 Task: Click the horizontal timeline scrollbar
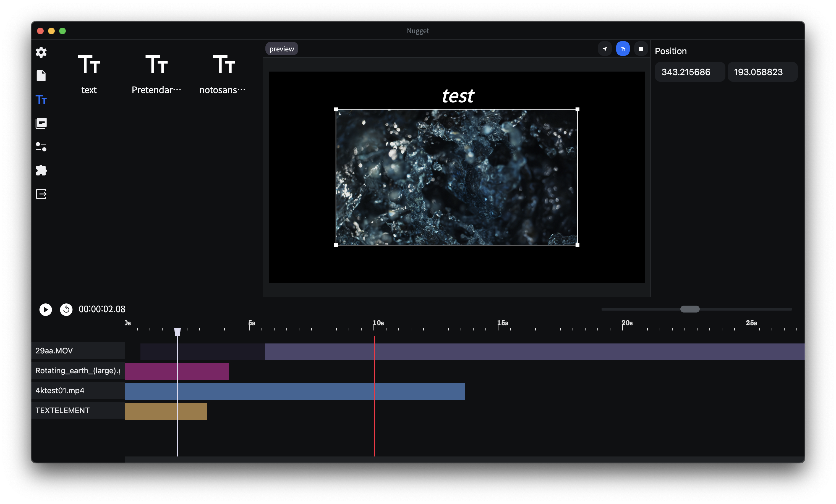tap(464, 460)
